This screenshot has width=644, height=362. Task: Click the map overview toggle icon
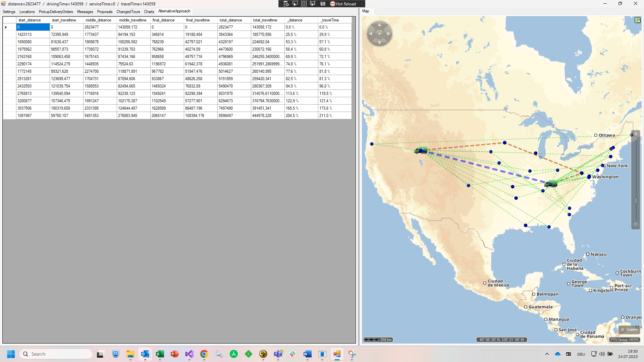pos(637,20)
